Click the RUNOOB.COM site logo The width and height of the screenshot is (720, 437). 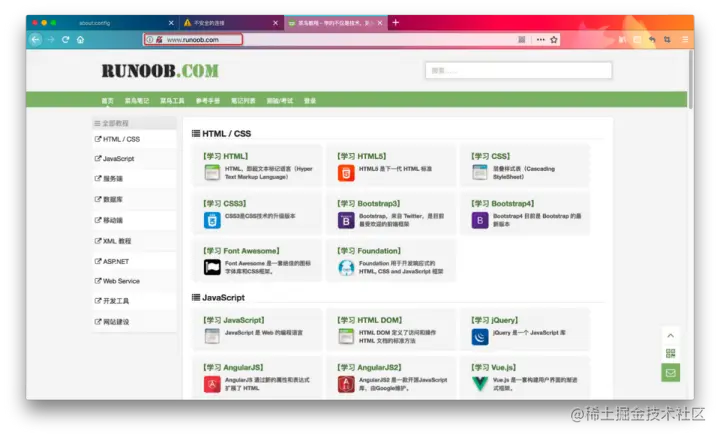click(160, 71)
